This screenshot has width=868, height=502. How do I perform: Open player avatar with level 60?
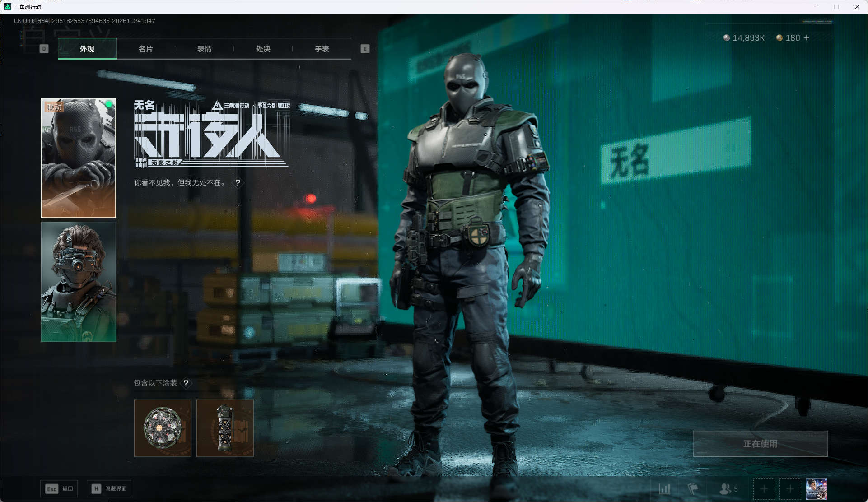817,489
